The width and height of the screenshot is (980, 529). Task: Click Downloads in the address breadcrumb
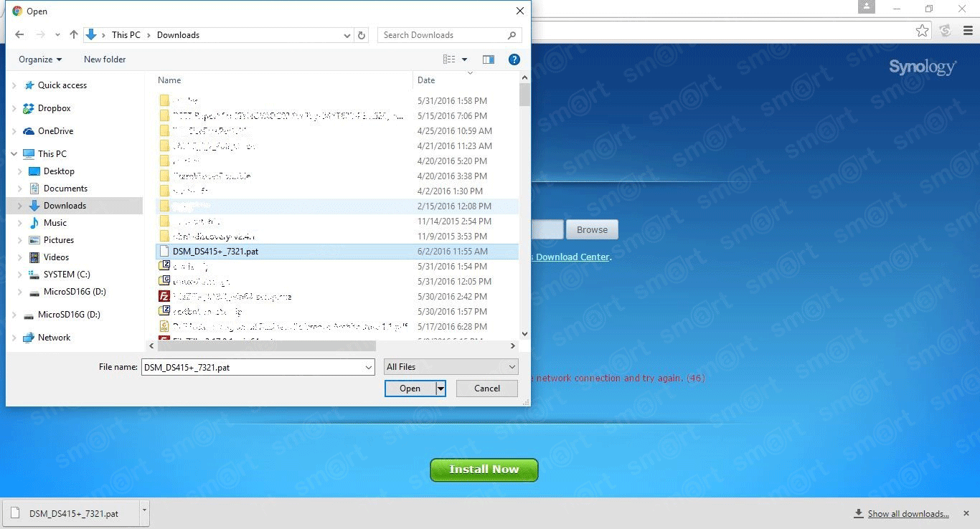coord(178,35)
